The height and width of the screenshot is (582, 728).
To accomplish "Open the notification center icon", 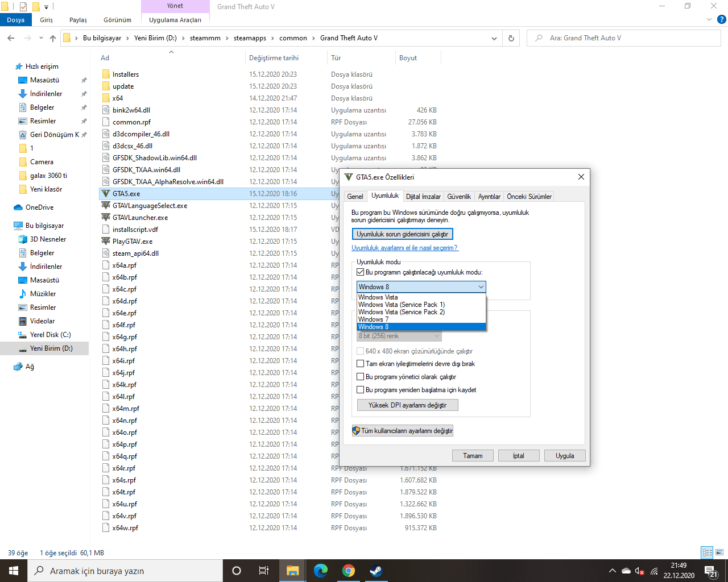I will pyautogui.click(x=711, y=571).
